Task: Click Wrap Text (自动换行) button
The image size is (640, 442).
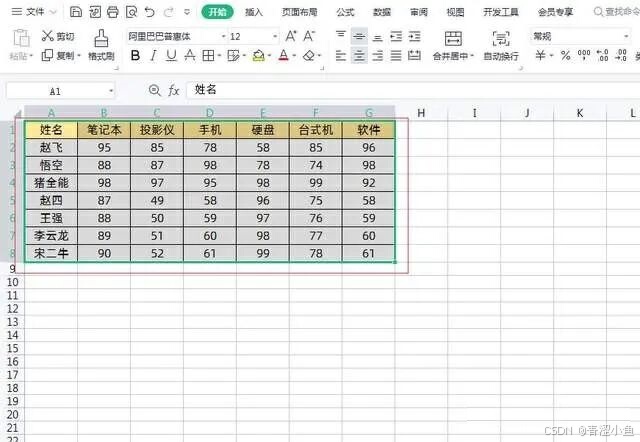Action: (x=501, y=45)
